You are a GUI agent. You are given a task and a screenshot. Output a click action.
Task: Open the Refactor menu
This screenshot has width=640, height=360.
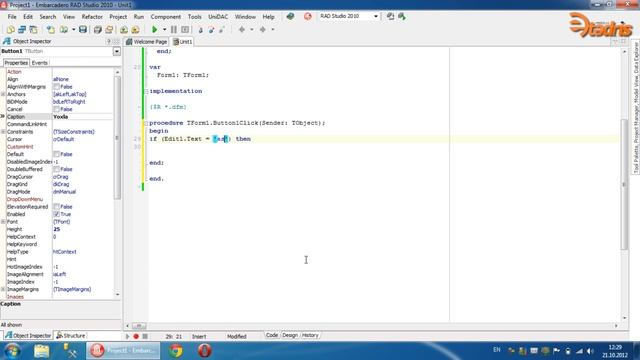point(92,17)
